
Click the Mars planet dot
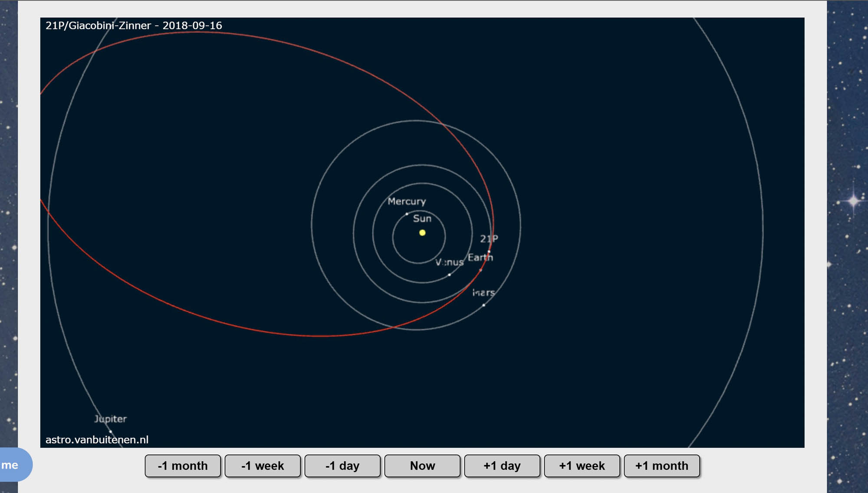pyautogui.click(x=484, y=305)
